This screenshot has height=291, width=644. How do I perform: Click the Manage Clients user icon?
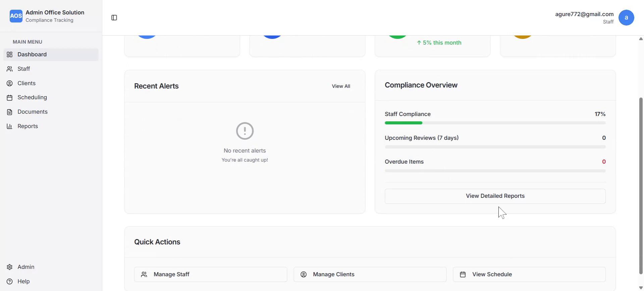pos(304,275)
